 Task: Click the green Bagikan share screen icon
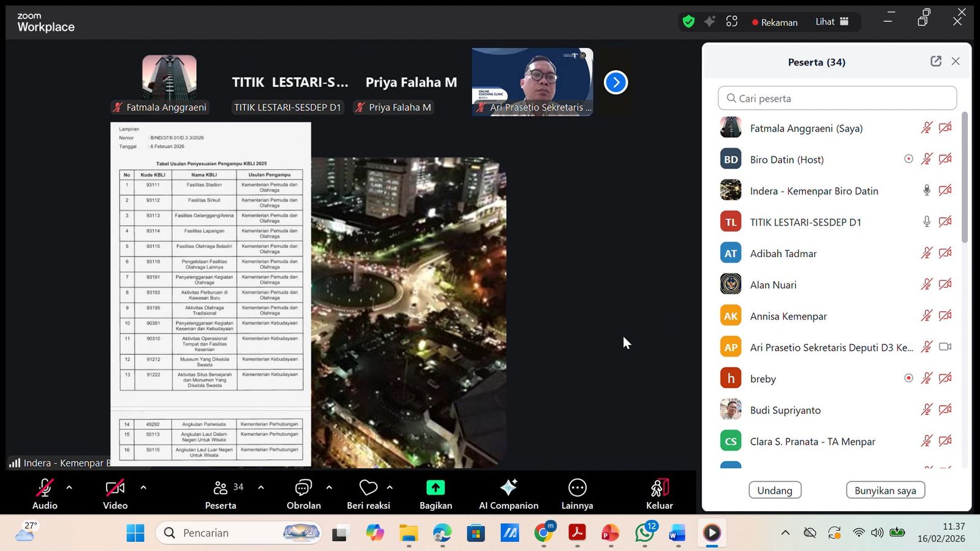435,487
